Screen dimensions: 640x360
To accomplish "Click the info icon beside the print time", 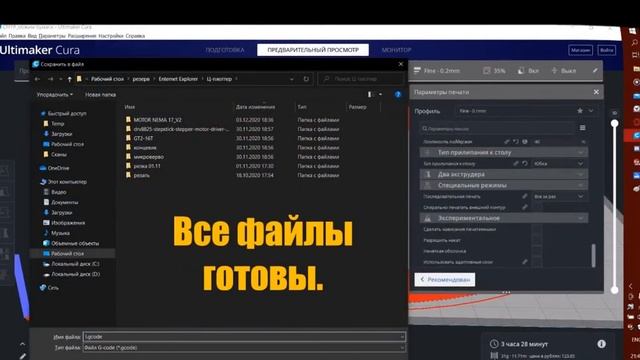I will click(x=601, y=344).
